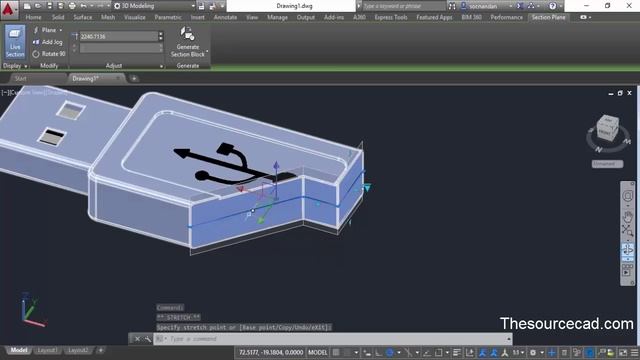Viewport: 640px width, 360px height.
Task: Open the Visualize ribbon tab
Action: pyautogui.click(x=135, y=17)
